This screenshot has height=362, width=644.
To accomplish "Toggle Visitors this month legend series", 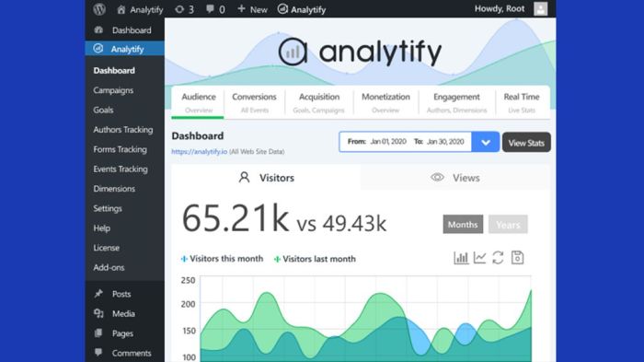I will (x=223, y=259).
